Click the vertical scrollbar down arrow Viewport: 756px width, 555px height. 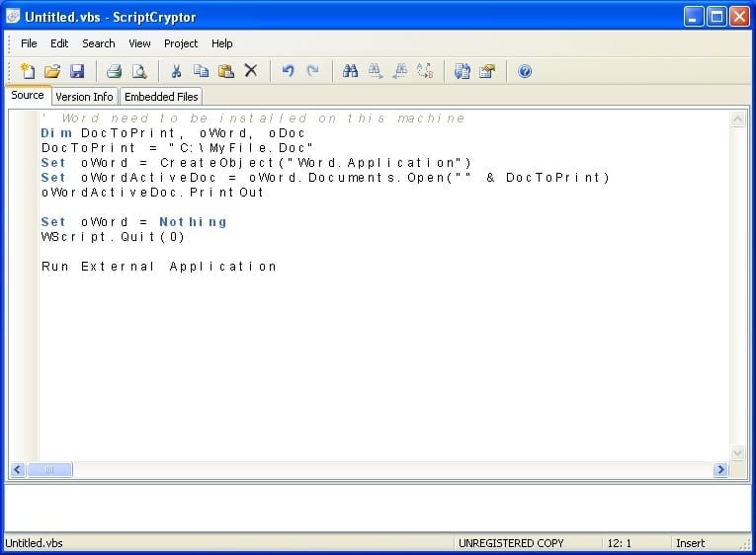(737, 453)
